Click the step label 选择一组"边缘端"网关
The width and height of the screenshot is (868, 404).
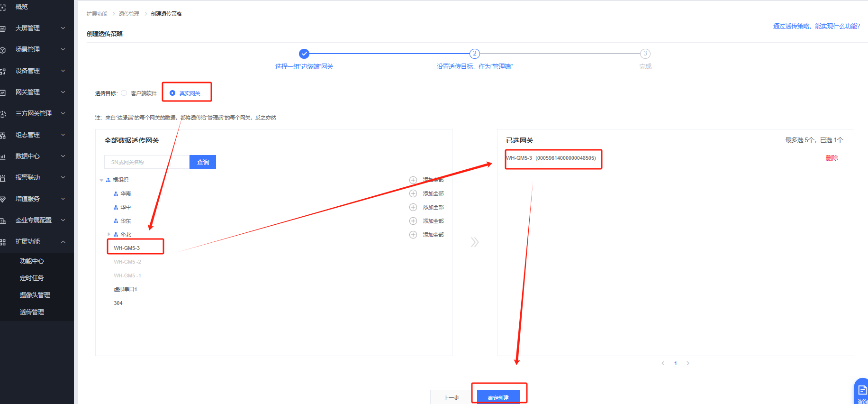[x=304, y=66]
